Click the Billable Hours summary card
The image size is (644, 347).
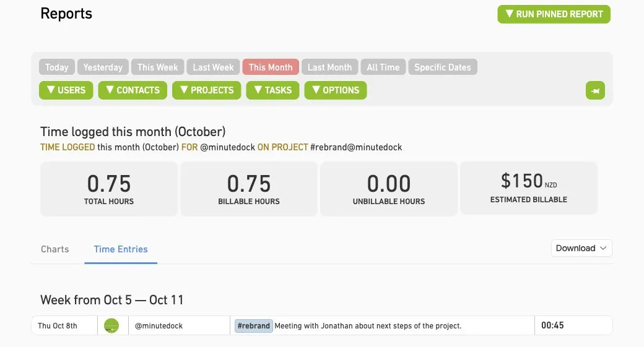[249, 189]
